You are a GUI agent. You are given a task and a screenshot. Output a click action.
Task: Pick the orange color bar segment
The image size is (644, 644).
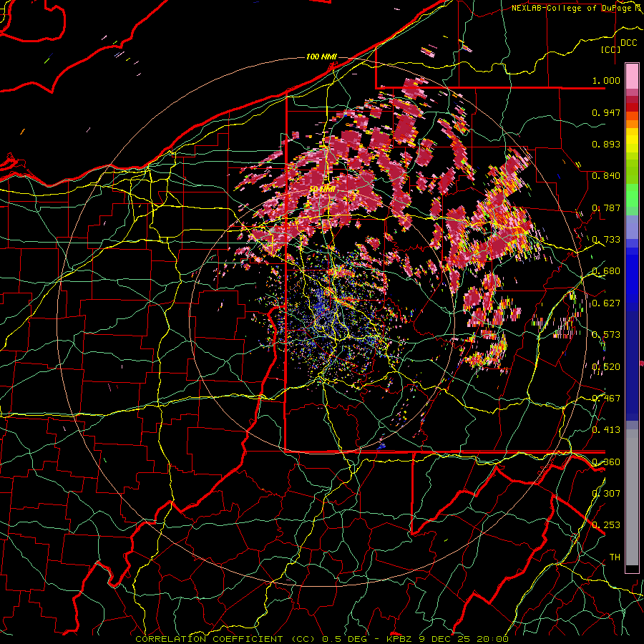click(632, 124)
